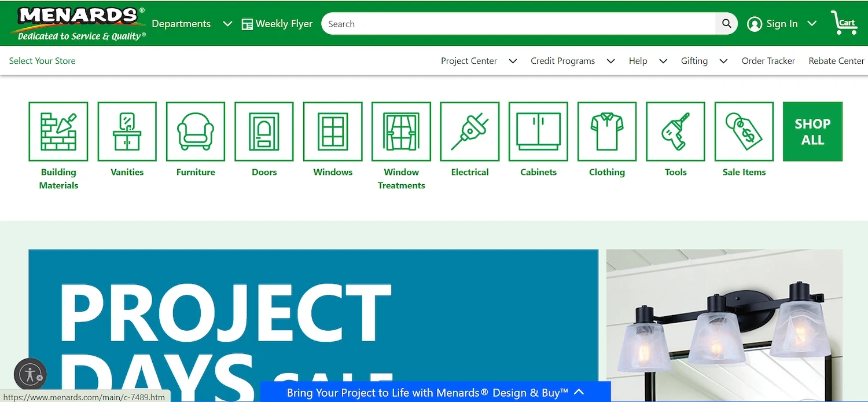Open the Departments menu
868x402 pixels.
(x=181, y=24)
